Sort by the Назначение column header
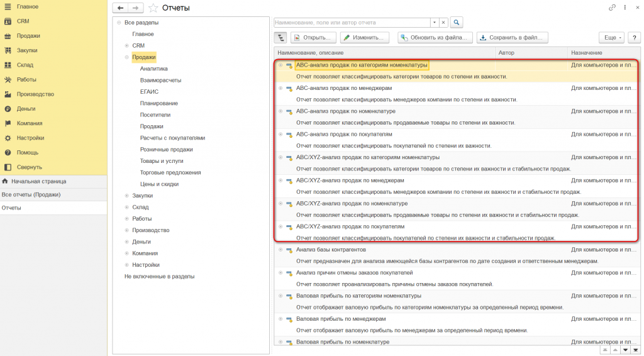This screenshot has width=644, height=356. [603, 53]
